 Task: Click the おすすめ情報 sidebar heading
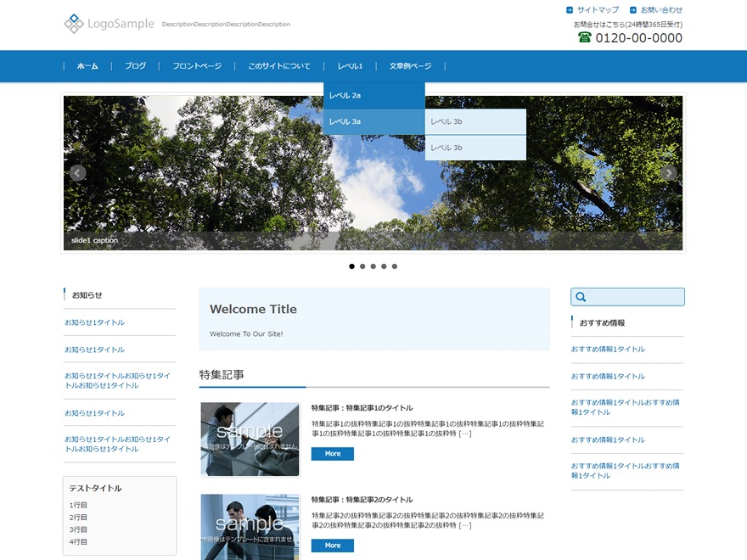coord(602,323)
